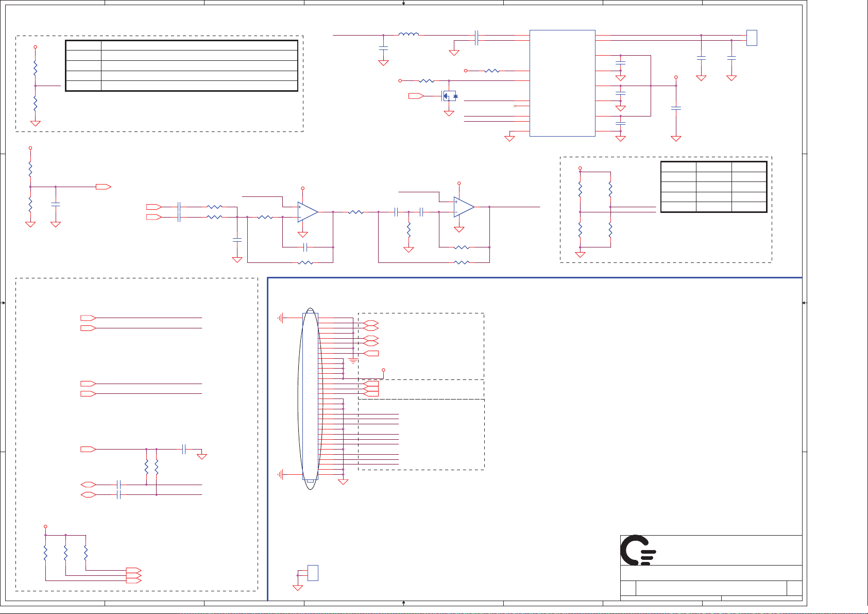Screen dimensions: 868x614
Task: Select the small header at power rail end
Action: tap(752, 38)
